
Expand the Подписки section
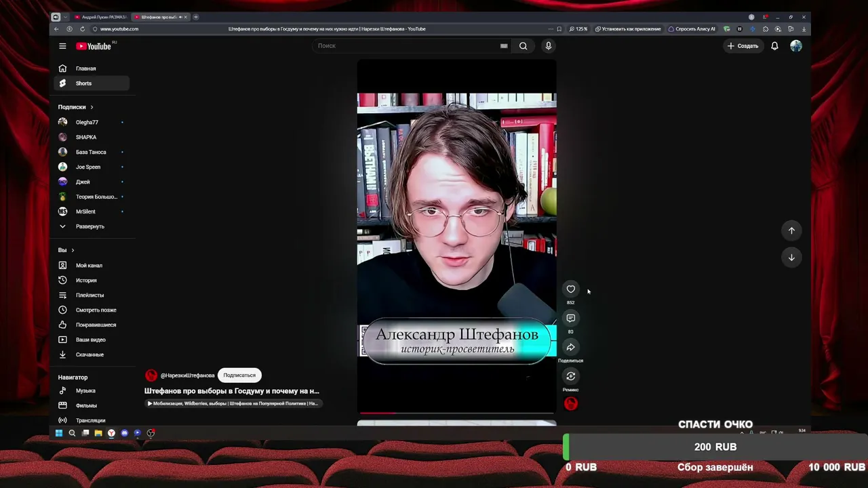[x=76, y=107]
